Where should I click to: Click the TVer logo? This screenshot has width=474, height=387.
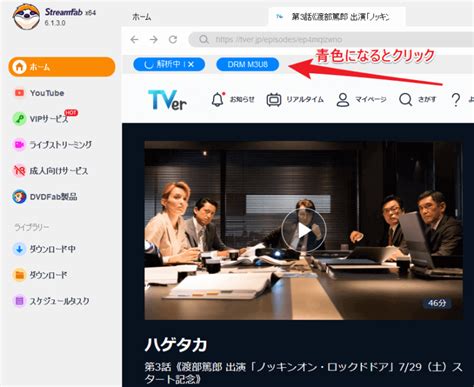click(167, 100)
